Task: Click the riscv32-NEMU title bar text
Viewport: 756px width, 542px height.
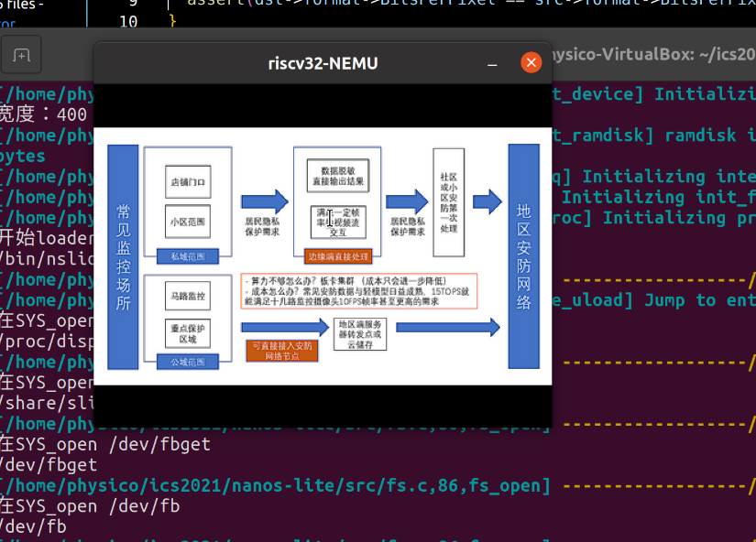Action: click(x=323, y=63)
